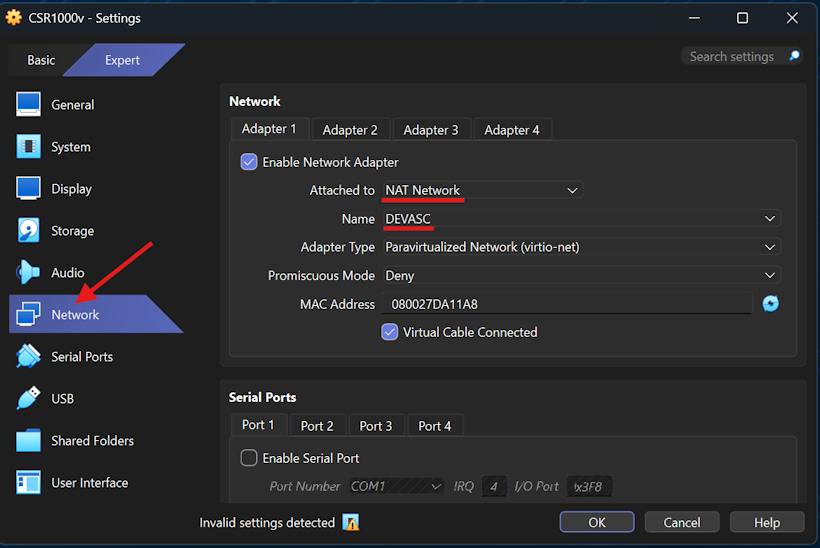The height and width of the screenshot is (548, 820).
Task: Click the I/O Port field
Action: (589, 486)
